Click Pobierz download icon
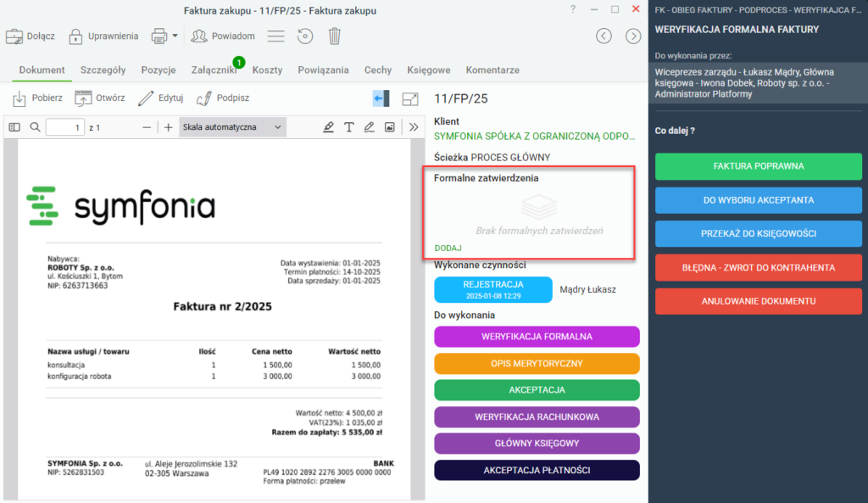This screenshot has width=868, height=503. click(19, 98)
